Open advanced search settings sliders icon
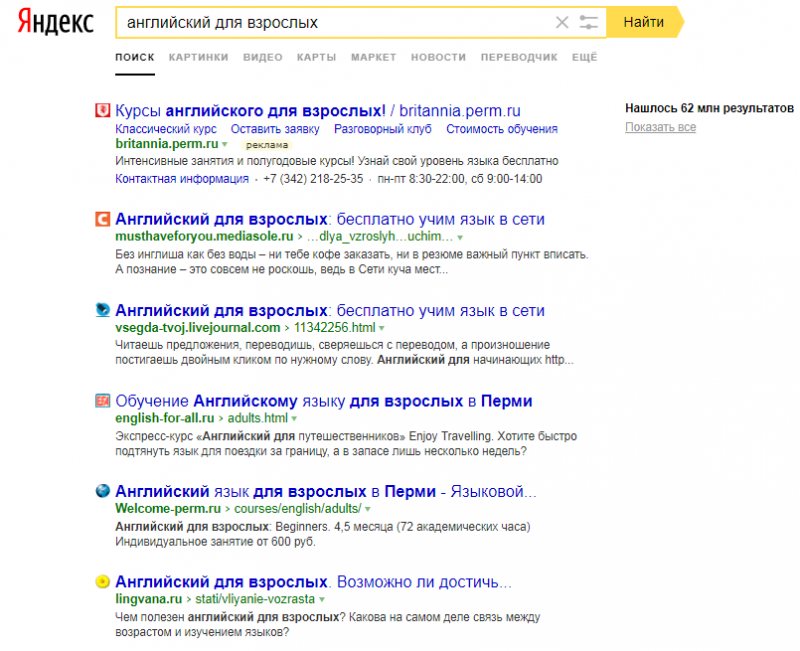This screenshot has width=800, height=651. [x=588, y=22]
